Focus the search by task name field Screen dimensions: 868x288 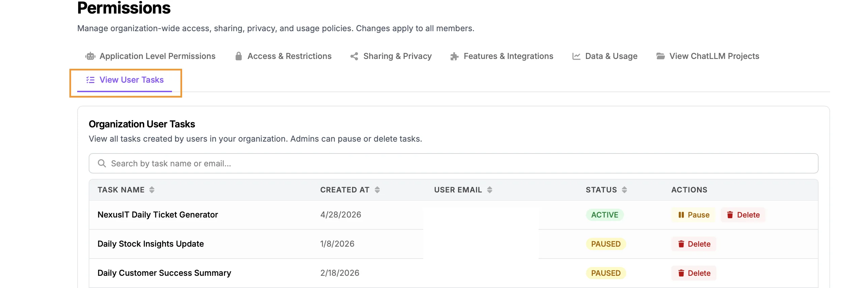[x=453, y=163]
